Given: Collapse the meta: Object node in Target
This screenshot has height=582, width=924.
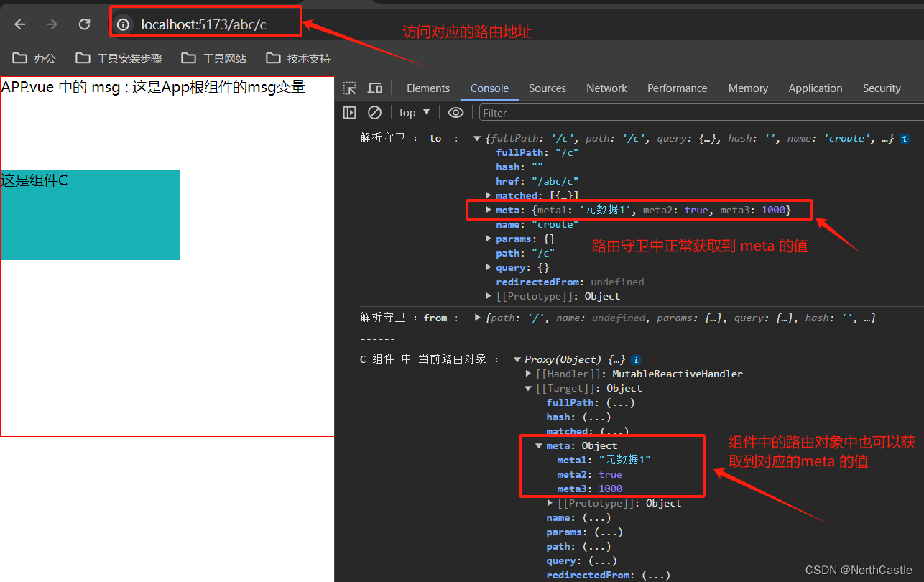Looking at the screenshot, I should point(539,445).
